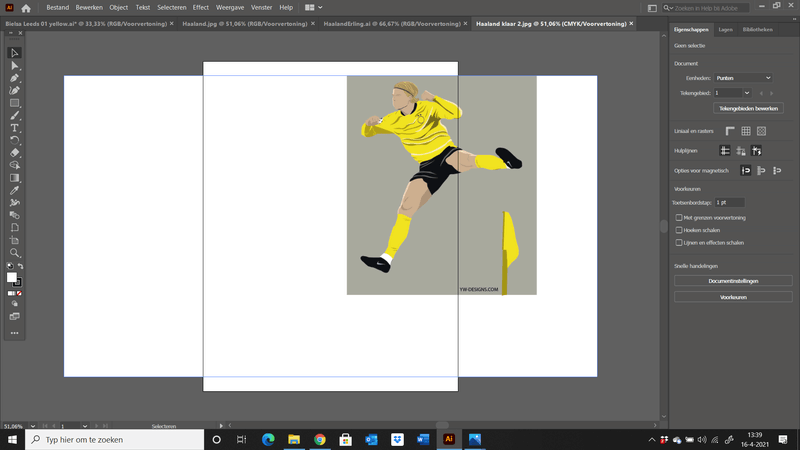Click Documentinstellingen button
Viewport: 800px width, 450px height.
click(733, 281)
